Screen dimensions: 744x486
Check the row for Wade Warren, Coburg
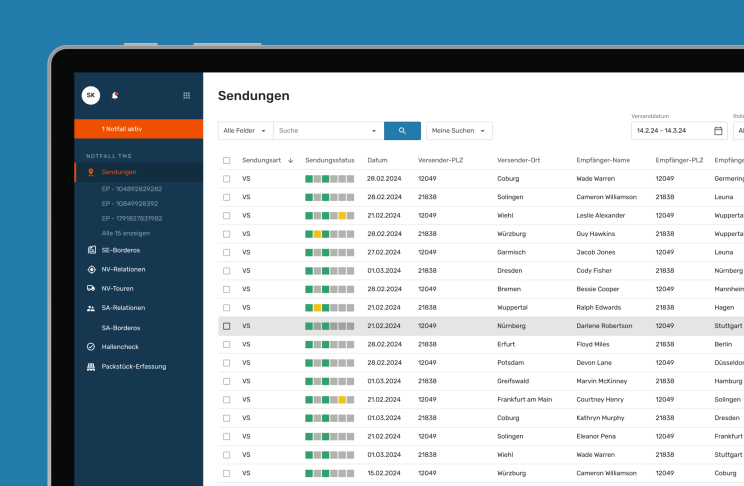[x=227, y=179]
